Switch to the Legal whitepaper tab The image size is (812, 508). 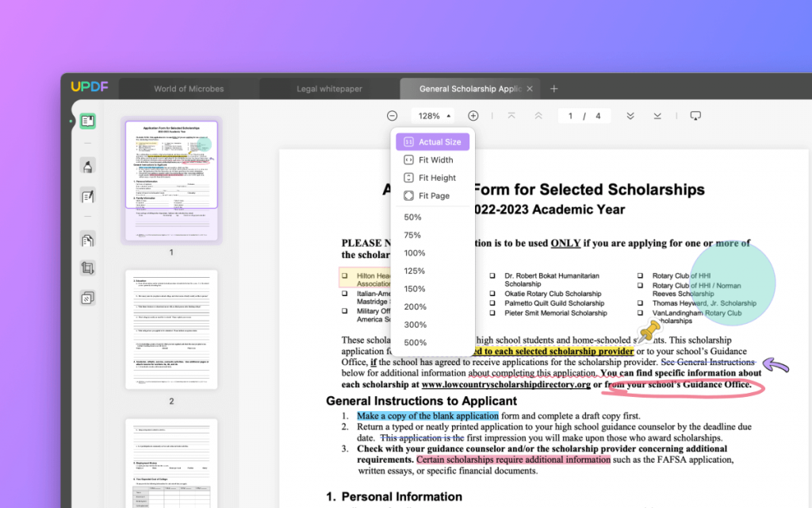[x=328, y=89]
